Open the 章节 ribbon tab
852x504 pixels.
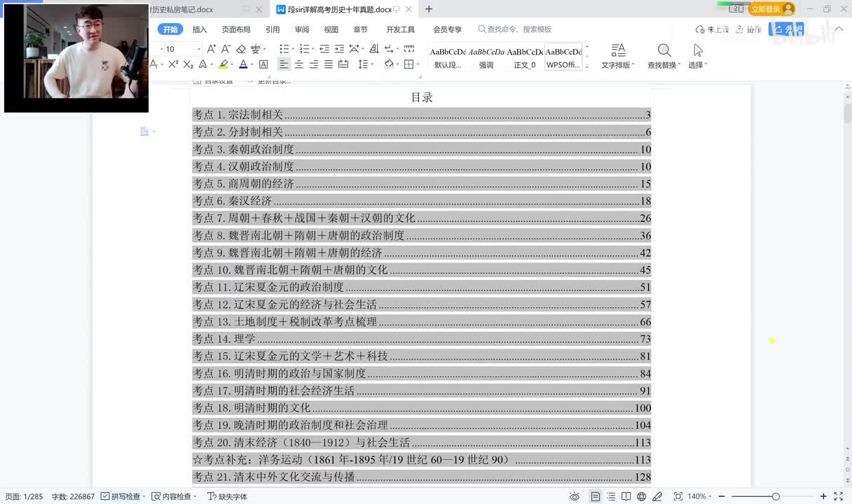tap(360, 29)
